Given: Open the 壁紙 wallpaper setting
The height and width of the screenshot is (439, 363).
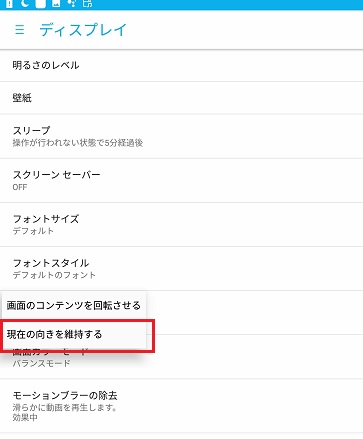Looking at the screenshot, I should pos(181,98).
